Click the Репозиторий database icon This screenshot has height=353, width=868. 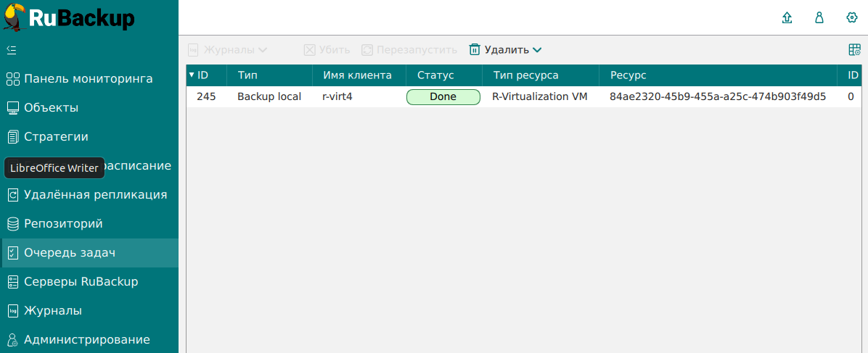click(x=12, y=224)
